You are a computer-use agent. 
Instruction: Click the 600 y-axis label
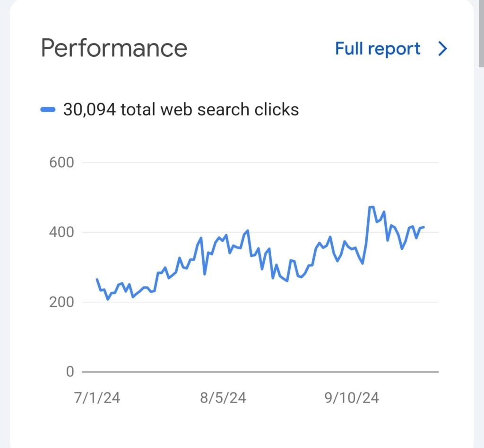tap(61, 163)
